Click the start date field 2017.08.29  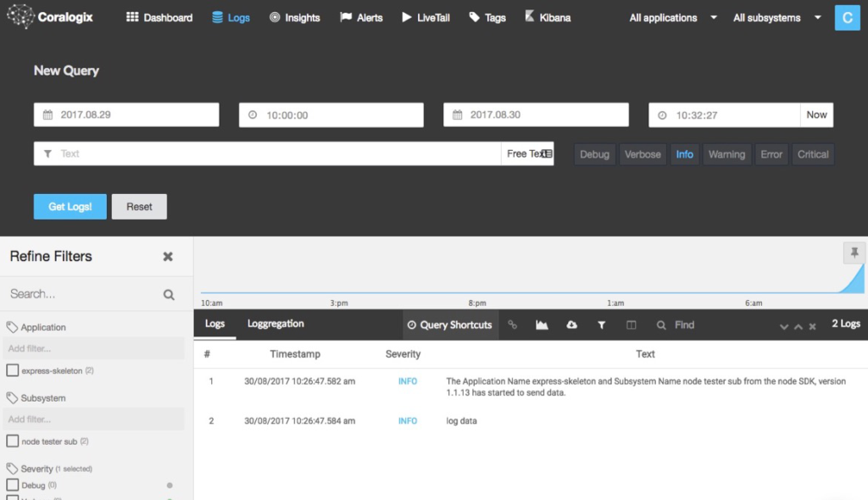pos(126,114)
